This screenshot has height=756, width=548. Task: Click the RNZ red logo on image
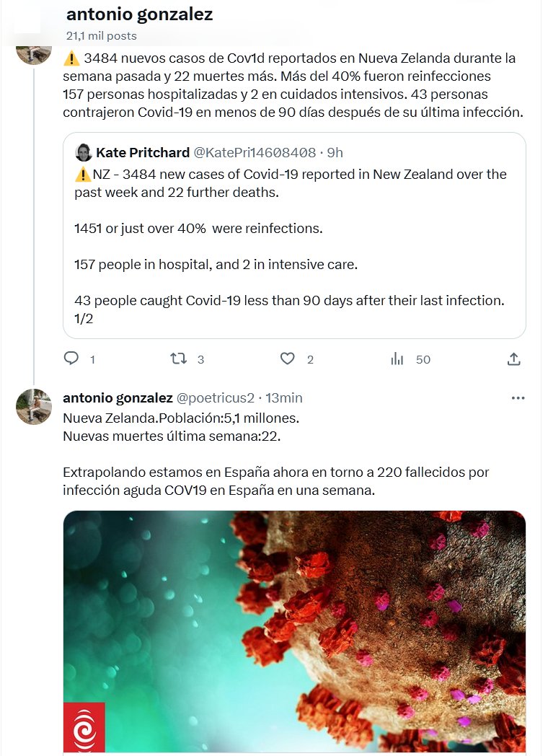point(84,727)
